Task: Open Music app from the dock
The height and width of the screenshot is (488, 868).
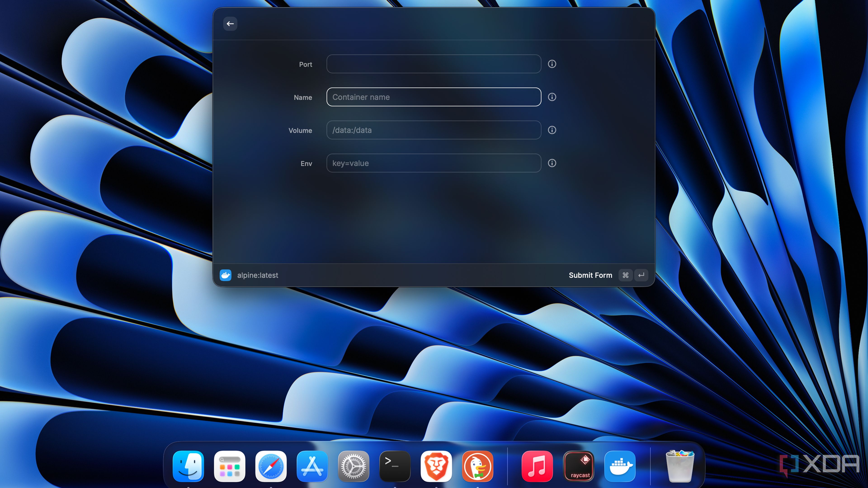Action: click(x=537, y=467)
